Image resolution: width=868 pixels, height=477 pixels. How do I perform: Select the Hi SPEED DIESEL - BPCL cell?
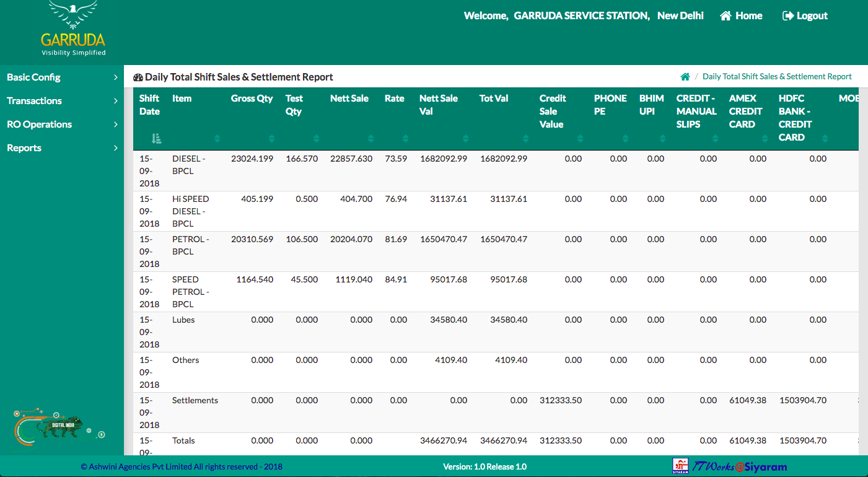tap(190, 211)
